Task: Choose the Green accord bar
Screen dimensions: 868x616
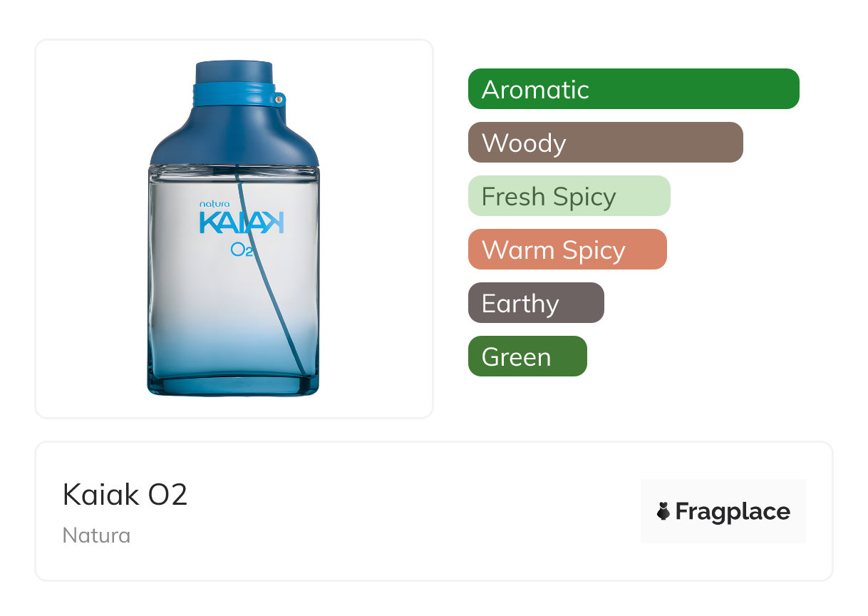Action: pyautogui.click(x=527, y=356)
